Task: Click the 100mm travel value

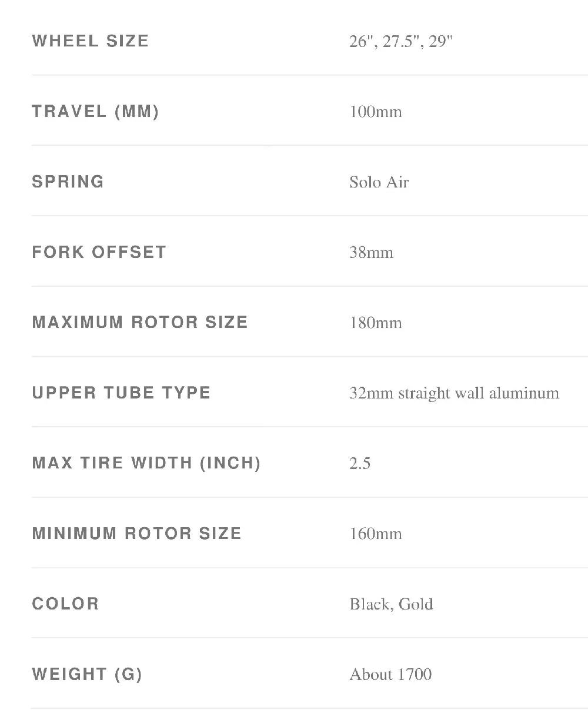Action: (x=376, y=112)
